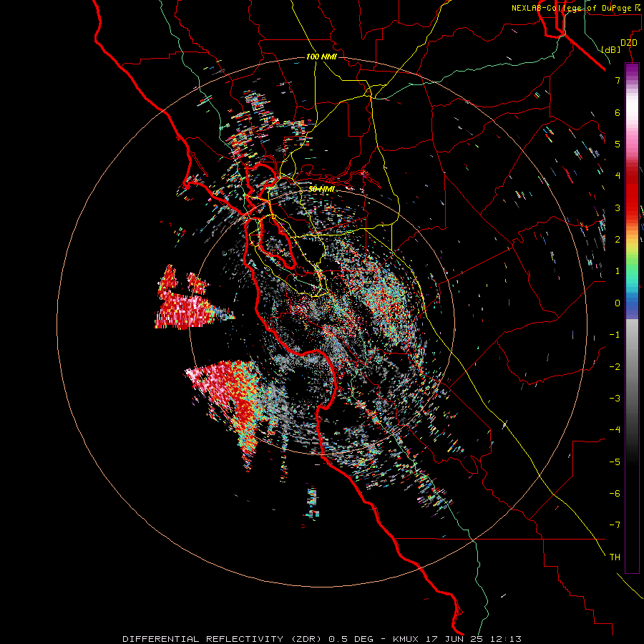Click the "KMUX" station identifier
This screenshot has width=644, height=644.
pyautogui.click(x=406, y=639)
